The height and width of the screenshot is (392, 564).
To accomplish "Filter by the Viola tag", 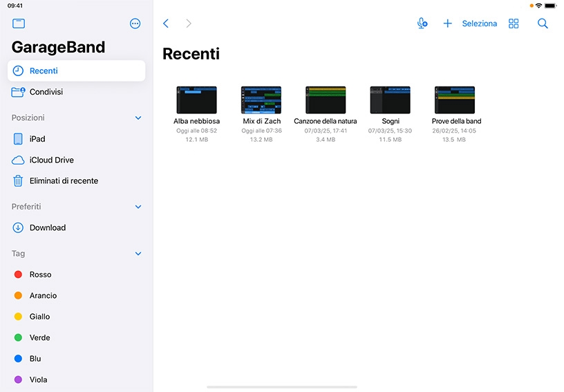I will point(76,380).
